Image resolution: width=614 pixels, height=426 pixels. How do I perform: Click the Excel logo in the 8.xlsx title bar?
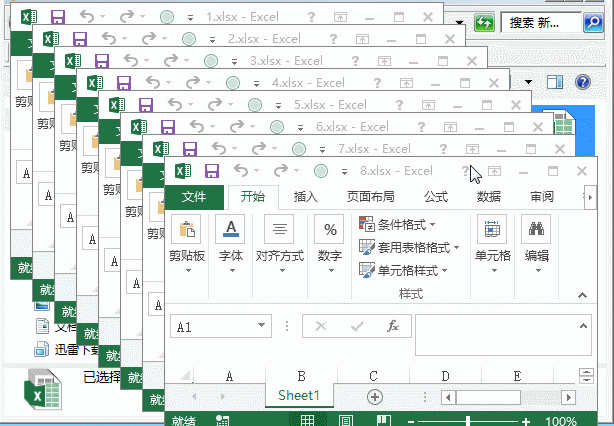pos(183,171)
